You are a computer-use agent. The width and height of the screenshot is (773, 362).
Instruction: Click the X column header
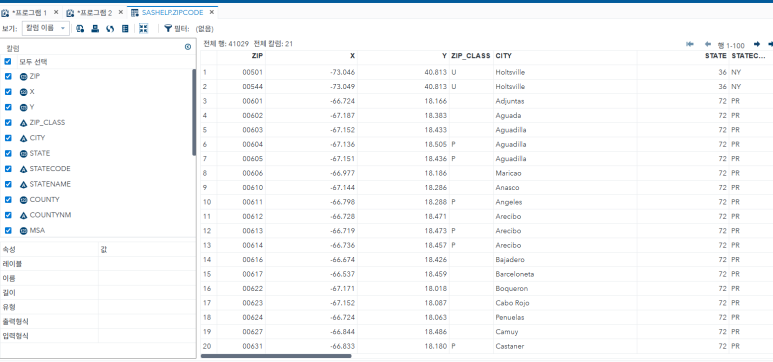click(312, 56)
